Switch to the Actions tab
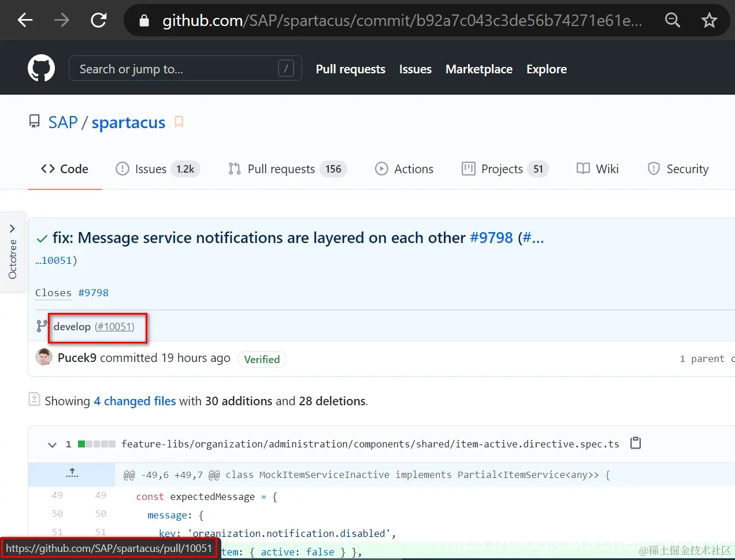This screenshot has height=560, width=735. click(x=404, y=169)
